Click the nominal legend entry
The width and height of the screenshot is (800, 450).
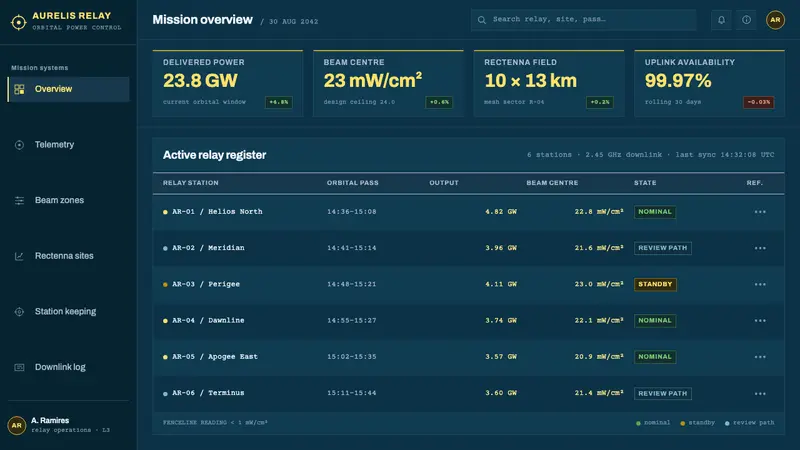point(653,423)
